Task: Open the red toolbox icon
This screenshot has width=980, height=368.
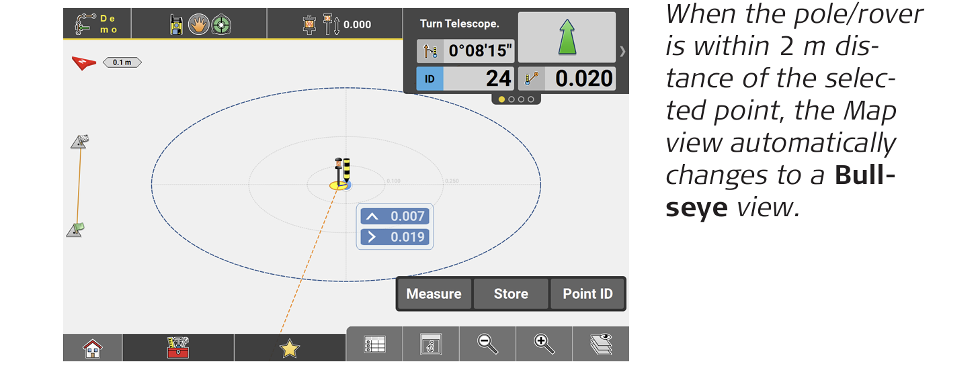Action: coord(178,348)
